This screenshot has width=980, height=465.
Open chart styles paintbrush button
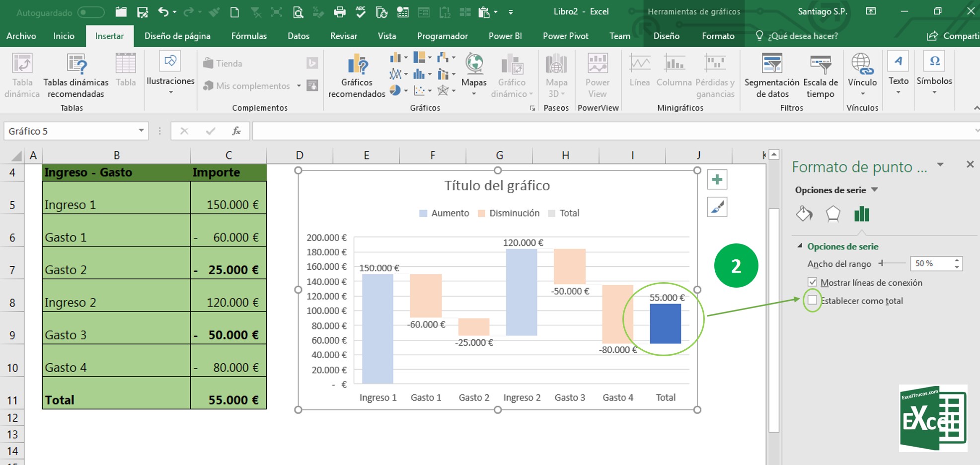717,207
